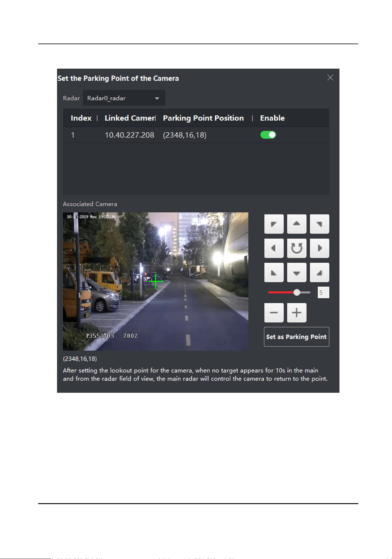Move camera up-left diagonally

(x=274, y=224)
